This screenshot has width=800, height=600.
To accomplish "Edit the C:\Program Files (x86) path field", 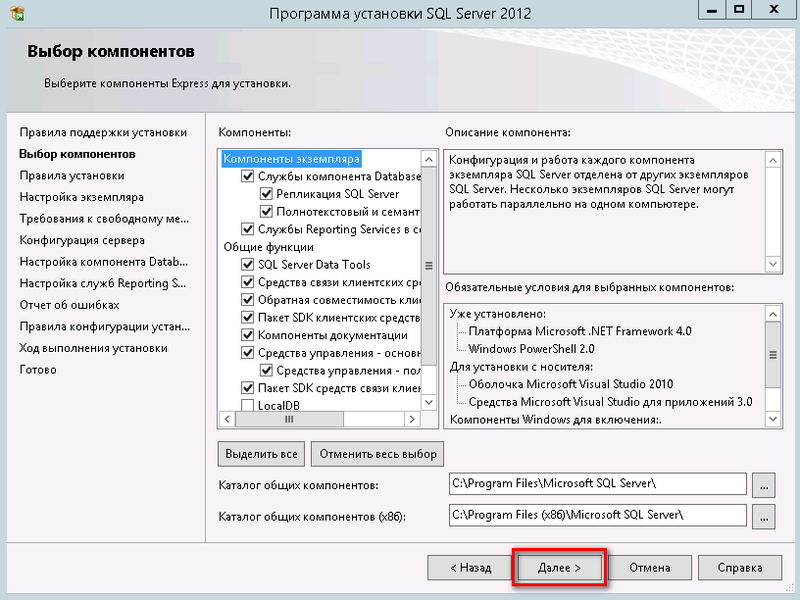I will click(598, 515).
